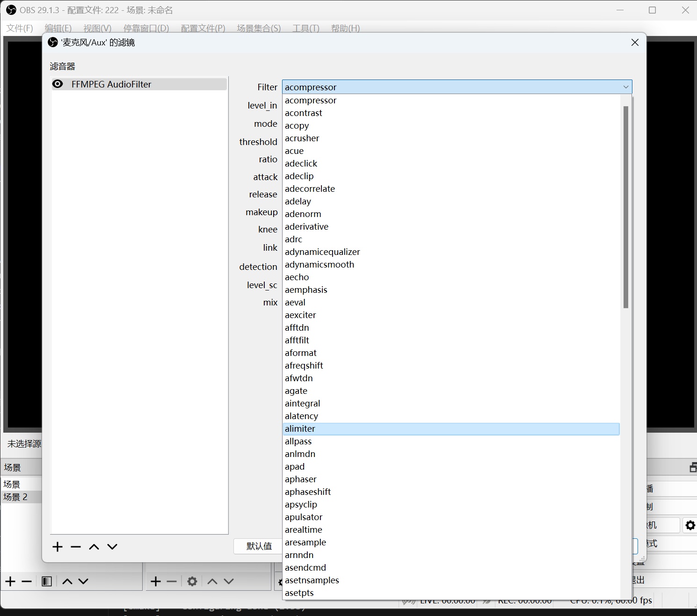The width and height of the screenshot is (697, 616).
Task: Select FFMPEG AudioFilter in filter list
Action: click(x=139, y=84)
